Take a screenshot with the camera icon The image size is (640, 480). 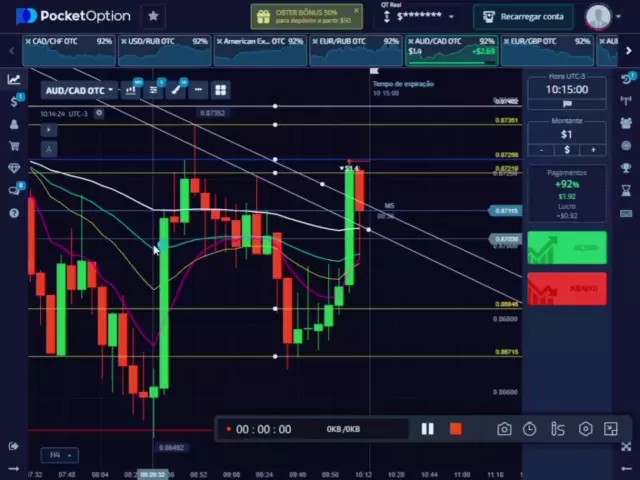[504, 429]
